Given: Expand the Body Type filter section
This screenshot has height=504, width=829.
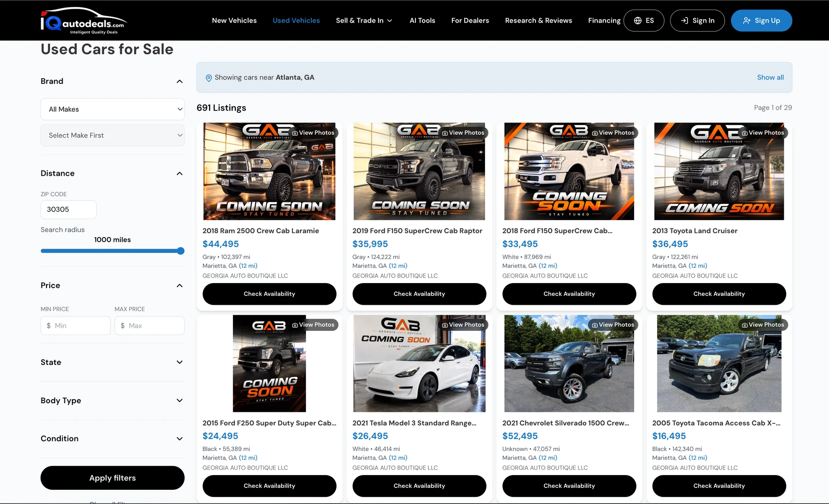Looking at the screenshot, I should (x=180, y=400).
